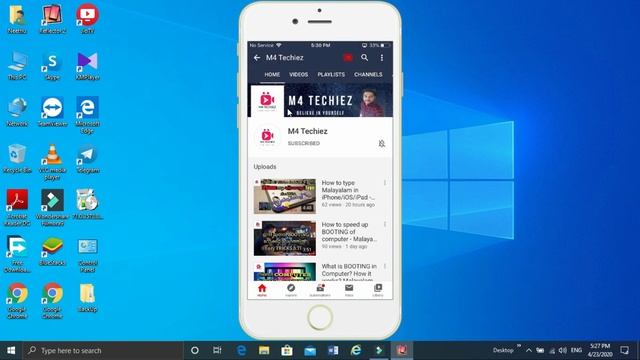Switch to the HOME channel tab
This screenshot has width=640, height=360.
[x=272, y=75]
